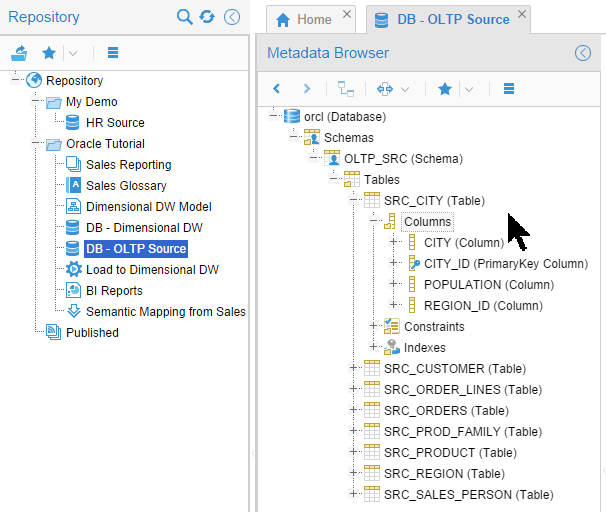Click the CITY_ID primary key icon
This screenshot has height=512, width=606.
click(x=414, y=263)
